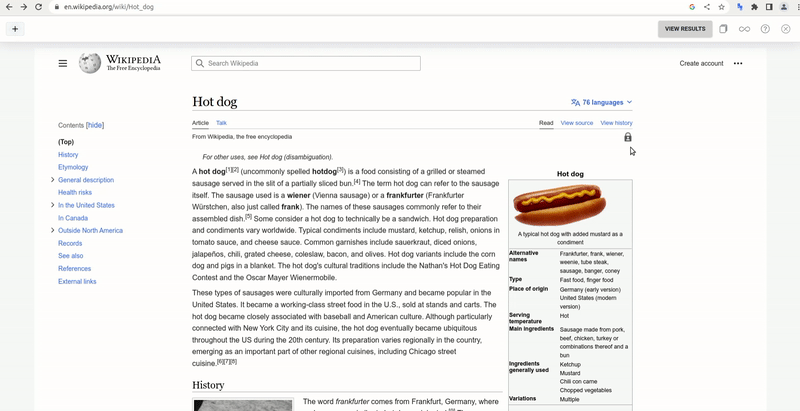This screenshot has width=800, height=411.
Task: Switch to the Article tab
Action: click(x=200, y=123)
